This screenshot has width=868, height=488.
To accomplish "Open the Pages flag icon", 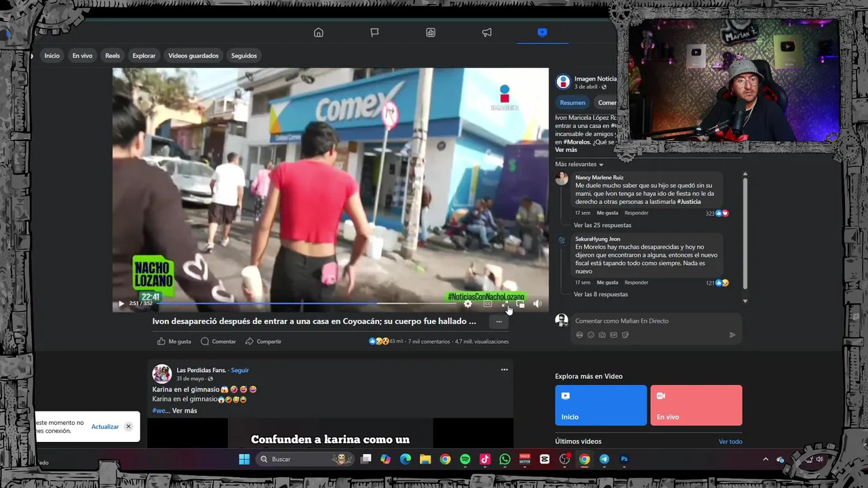I will [374, 33].
